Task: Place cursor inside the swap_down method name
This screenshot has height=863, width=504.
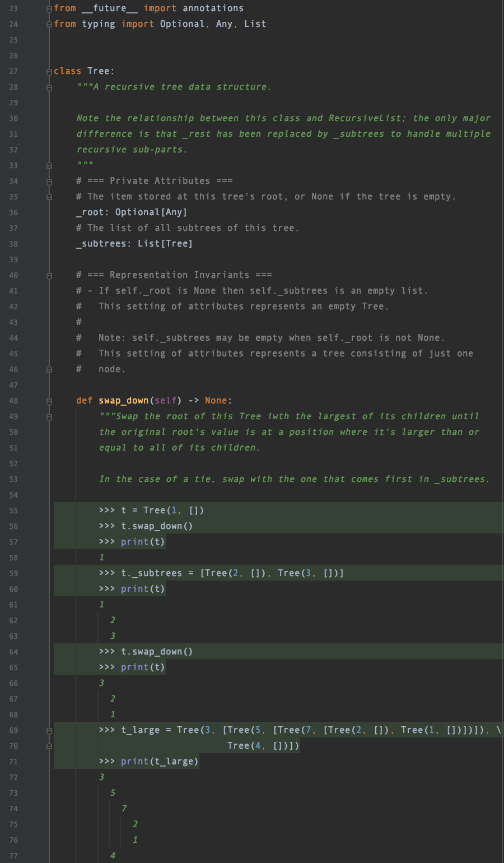Action: tap(123, 401)
